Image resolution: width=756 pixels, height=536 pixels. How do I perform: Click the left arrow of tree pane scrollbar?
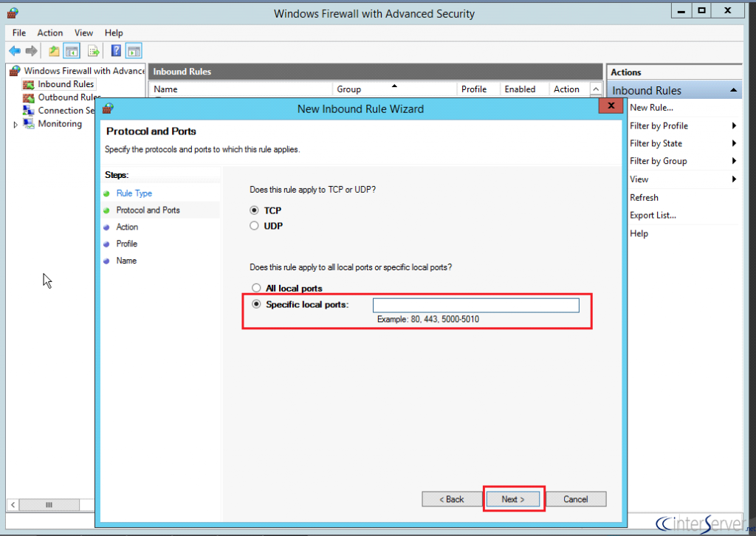click(13, 505)
